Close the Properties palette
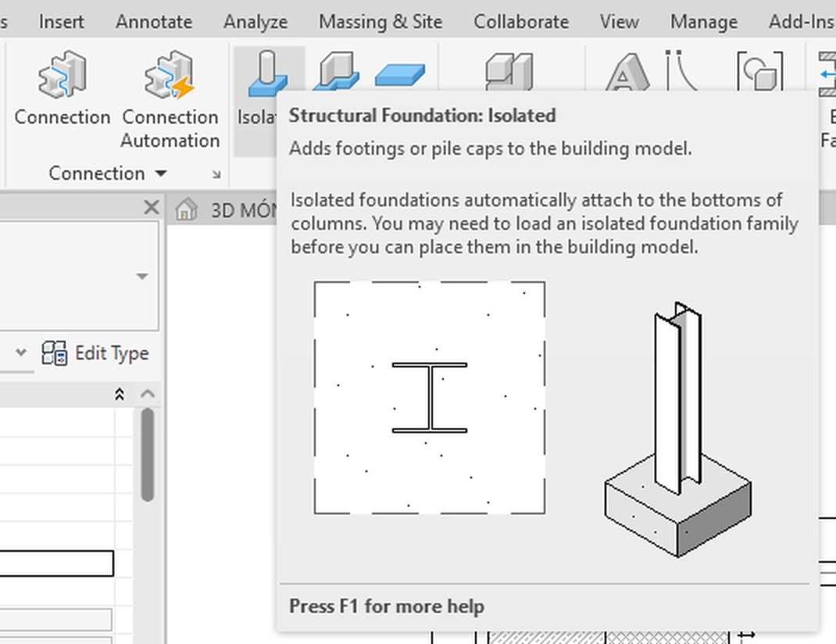 [152, 207]
